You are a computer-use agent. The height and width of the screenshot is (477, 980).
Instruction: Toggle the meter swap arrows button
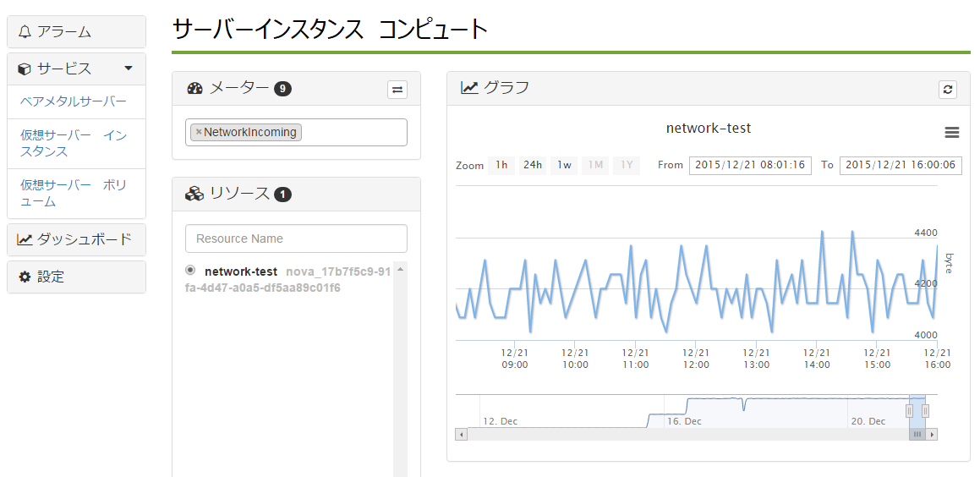pyautogui.click(x=397, y=90)
